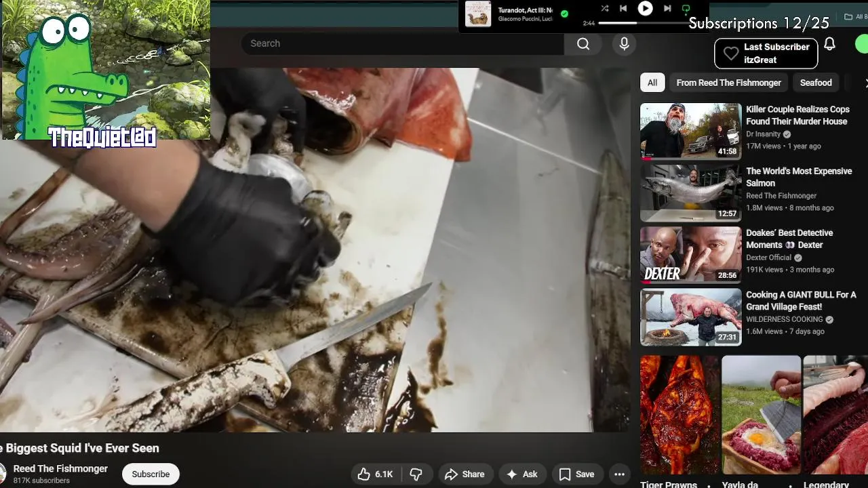Click the Dr Insanity channel name
The height and width of the screenshot is (488, 868).
coord(764,134)
